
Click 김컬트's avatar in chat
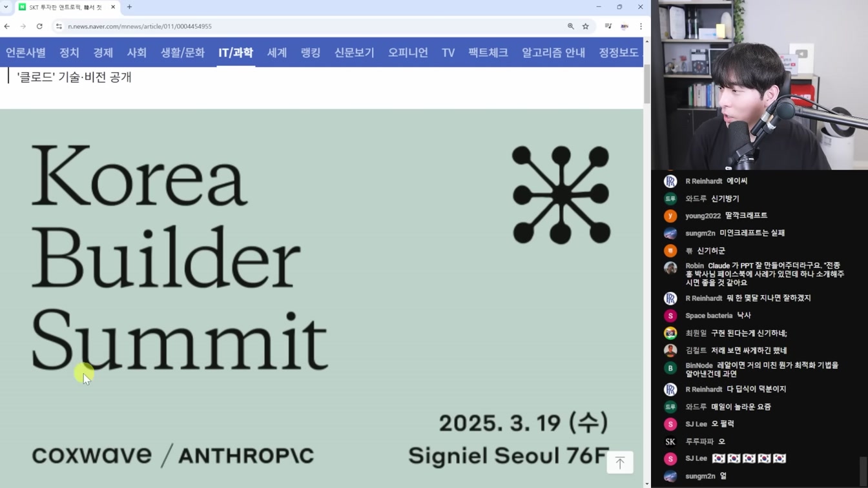coord(670,351)
